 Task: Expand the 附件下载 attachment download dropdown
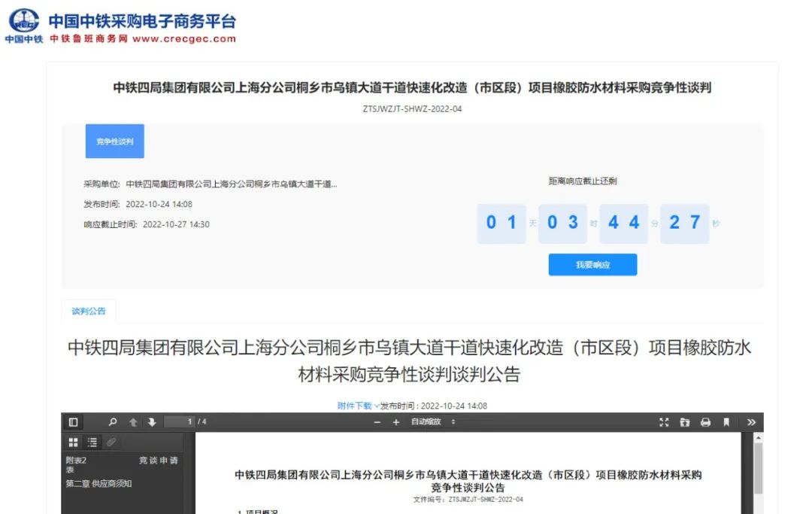358,406
